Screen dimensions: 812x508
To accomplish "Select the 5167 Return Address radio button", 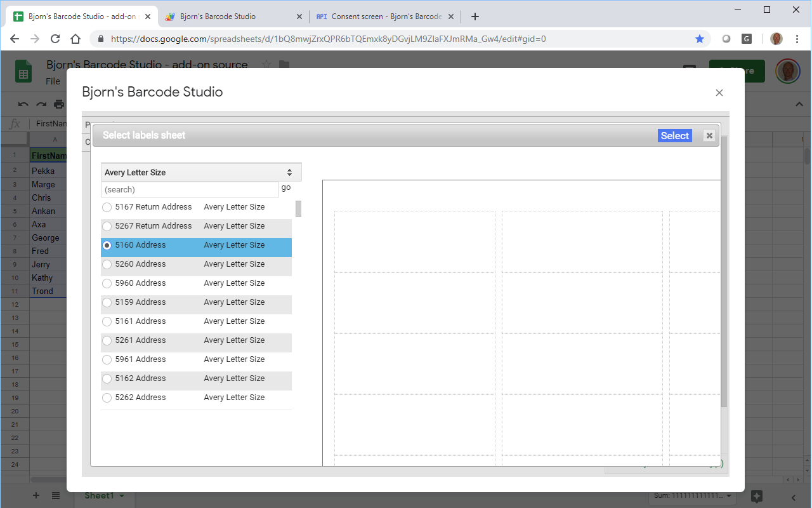I will (x=107, y=207).
